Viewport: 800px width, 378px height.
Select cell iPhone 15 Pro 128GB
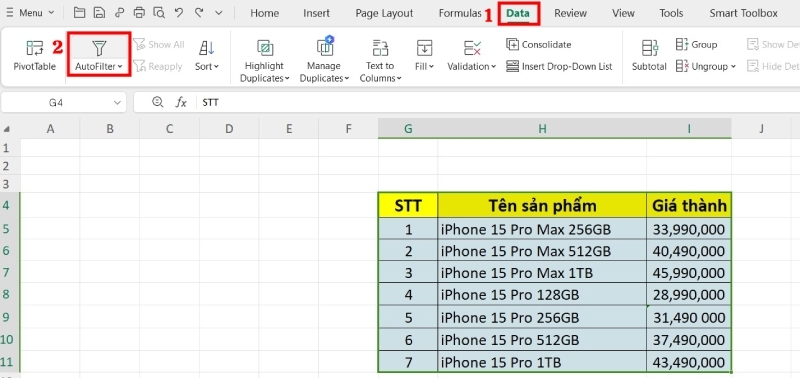tap(542, 295)
